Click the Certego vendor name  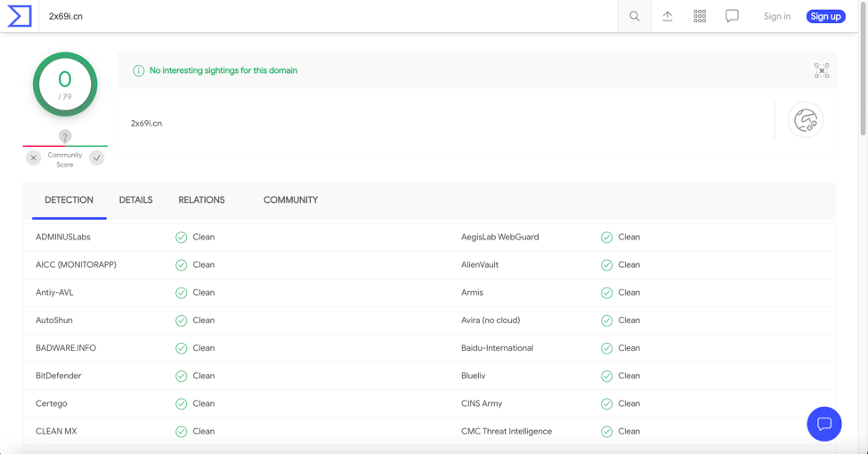(x=52, y=403)
